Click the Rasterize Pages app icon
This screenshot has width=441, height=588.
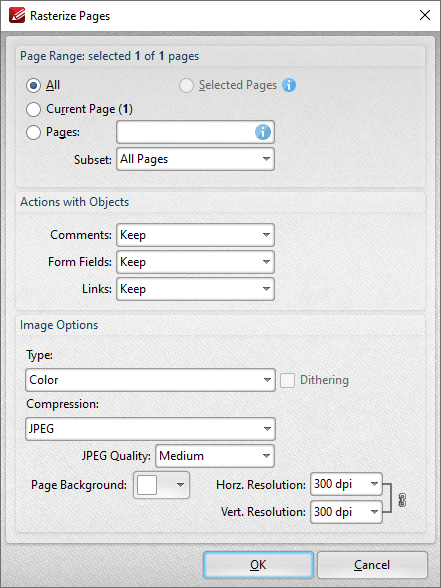(16, 16)
